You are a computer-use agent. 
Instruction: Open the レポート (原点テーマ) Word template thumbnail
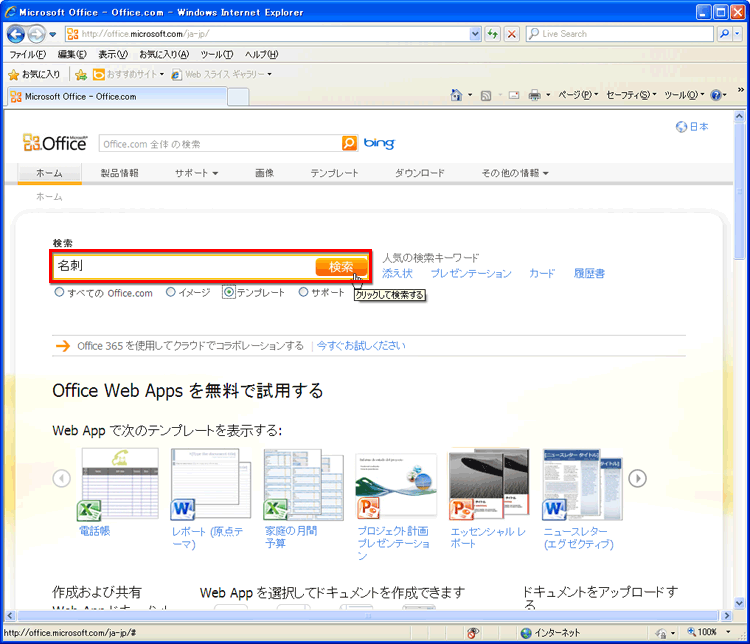[210, 485]
